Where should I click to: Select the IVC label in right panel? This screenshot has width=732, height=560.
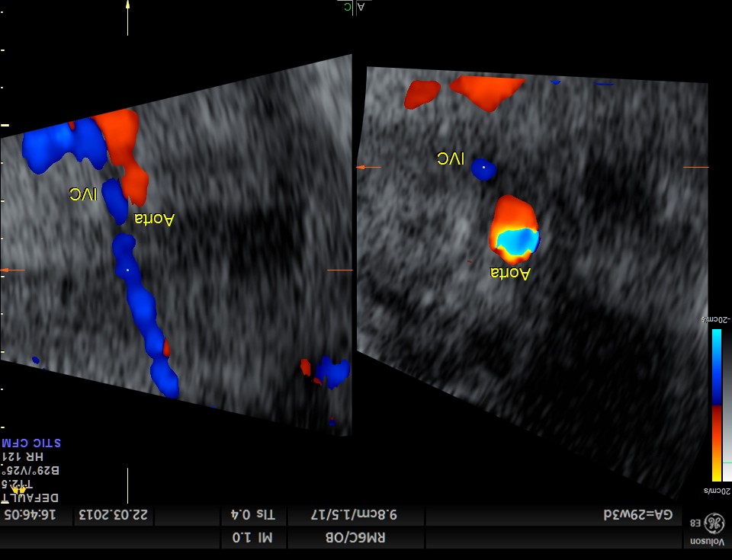[450, 158]
